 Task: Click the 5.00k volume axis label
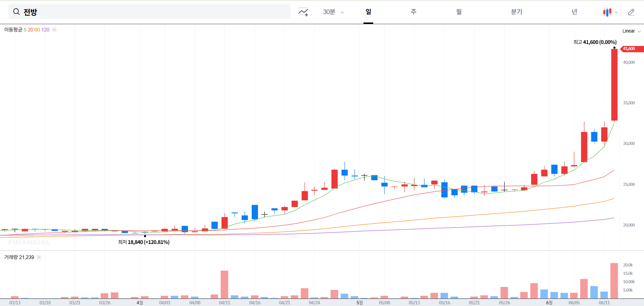[x=628, y=290]
